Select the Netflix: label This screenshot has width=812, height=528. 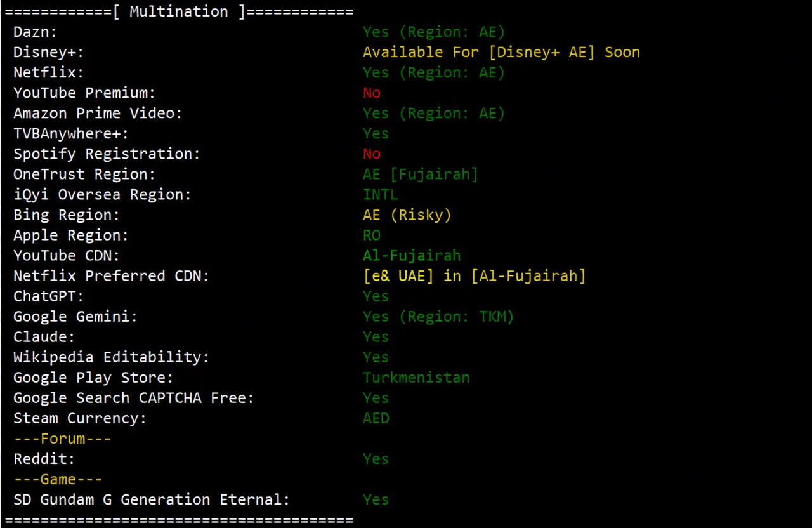(x=49, y=72)
